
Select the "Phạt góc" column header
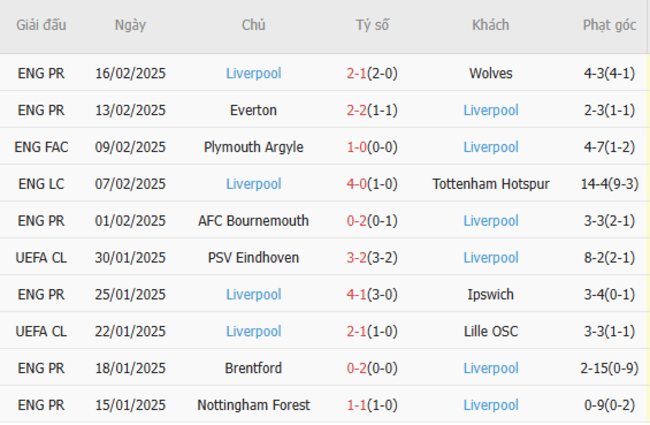point(609,25)
